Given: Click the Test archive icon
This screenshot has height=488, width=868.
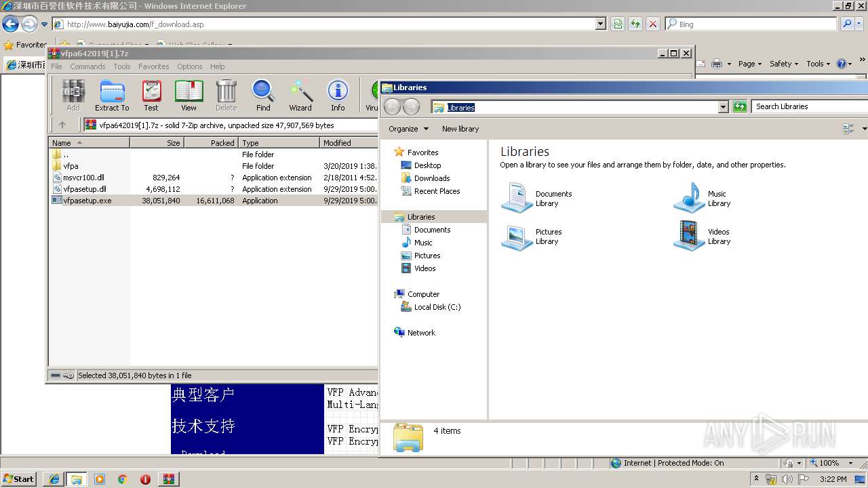Looking at the screenshot, I should pyautogui.click(x=151, y=95).
